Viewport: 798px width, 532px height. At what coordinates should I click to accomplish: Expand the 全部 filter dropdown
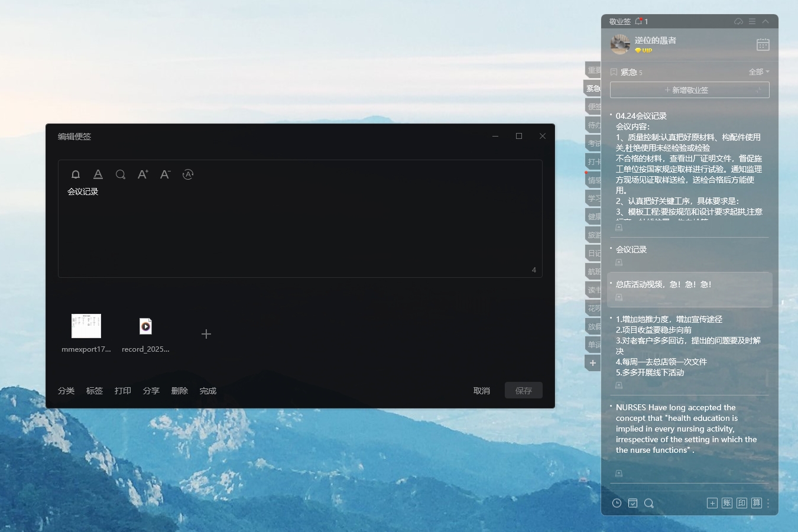click(x=759, y=72)
